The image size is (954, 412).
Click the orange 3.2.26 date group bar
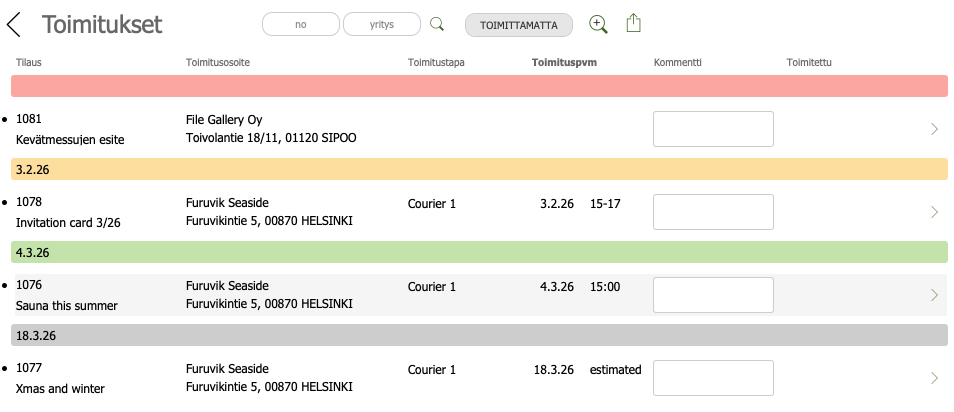(x=478, y=169)
